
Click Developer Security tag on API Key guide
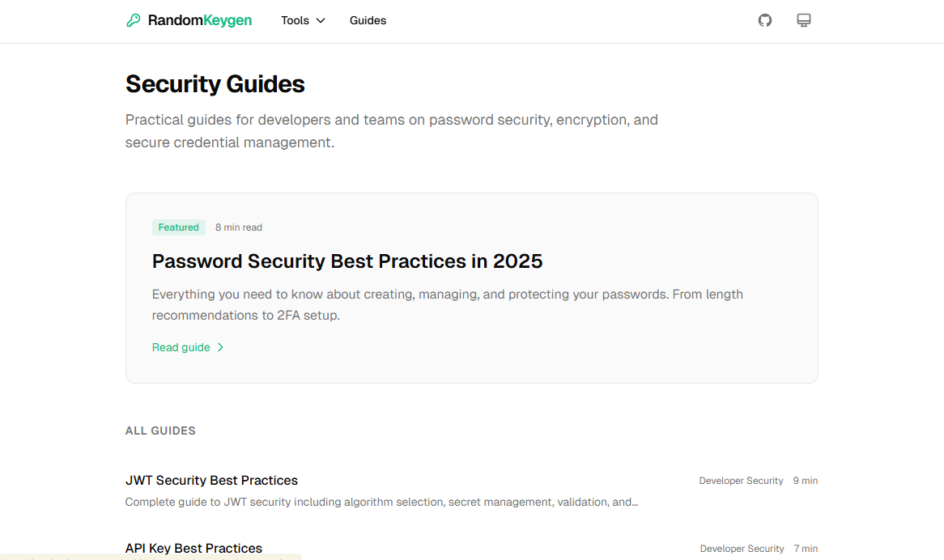point(742,549)
